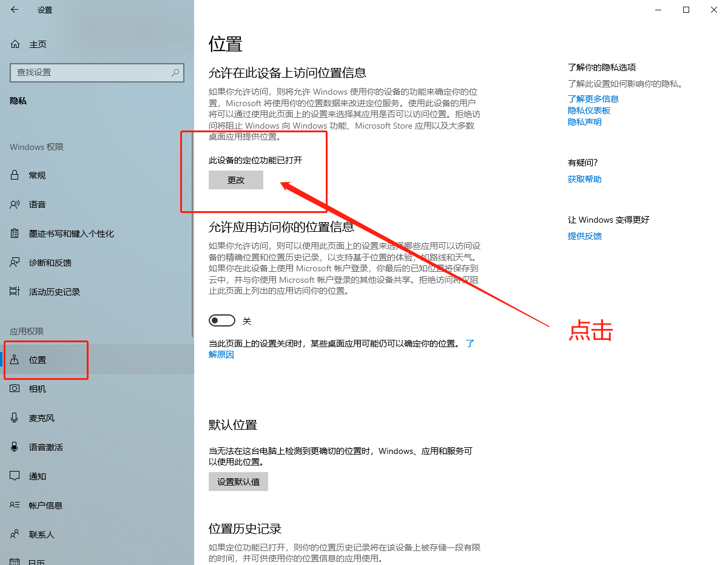Select the 位置 (Location) icon in sidebar

[15, 359]
